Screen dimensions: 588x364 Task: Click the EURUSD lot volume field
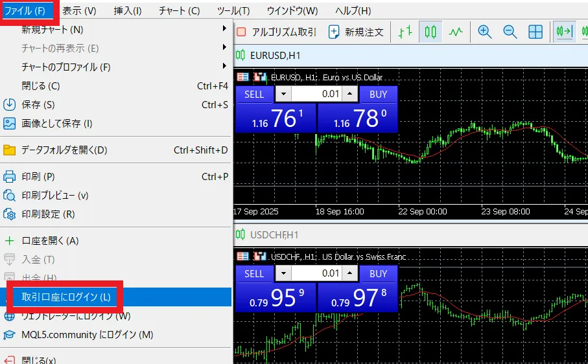(316, 94)
